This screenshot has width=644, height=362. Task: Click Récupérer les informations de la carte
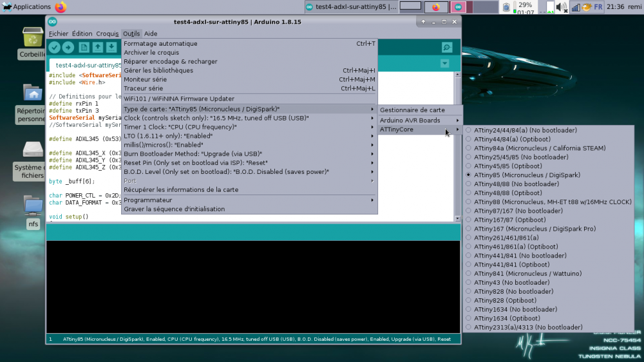pyautogui.click(x=249, y=190)
